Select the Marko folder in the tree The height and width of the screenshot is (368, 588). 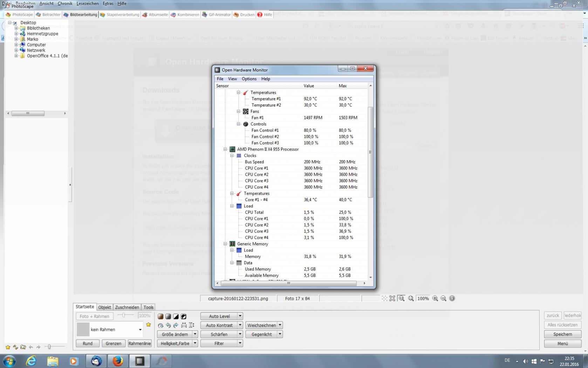(x=32, y=39)
